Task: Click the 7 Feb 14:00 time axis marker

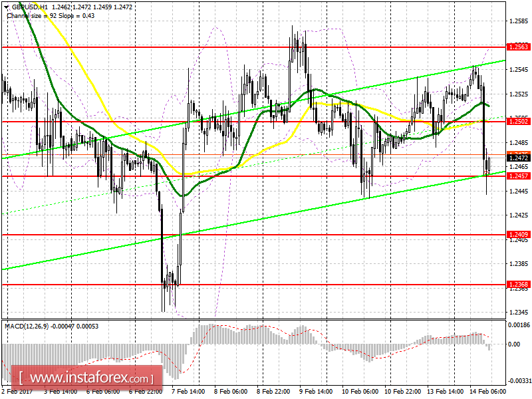Action: [188, 391]
